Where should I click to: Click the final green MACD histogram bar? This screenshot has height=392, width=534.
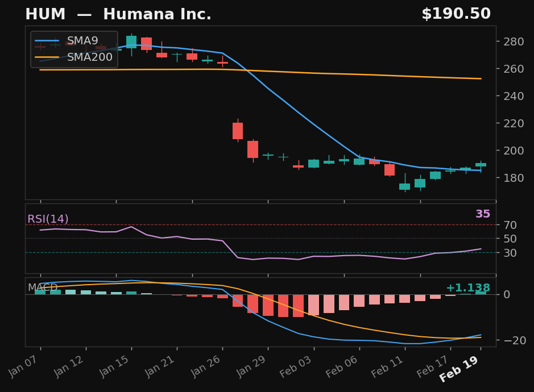[x=481, y=293]
